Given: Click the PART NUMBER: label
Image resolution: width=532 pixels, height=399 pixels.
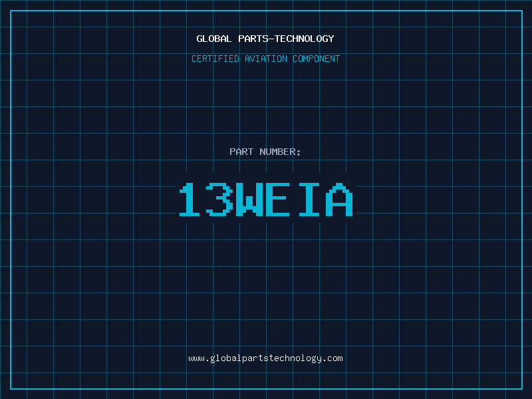Looking at the screenshot, I should 265,152.
